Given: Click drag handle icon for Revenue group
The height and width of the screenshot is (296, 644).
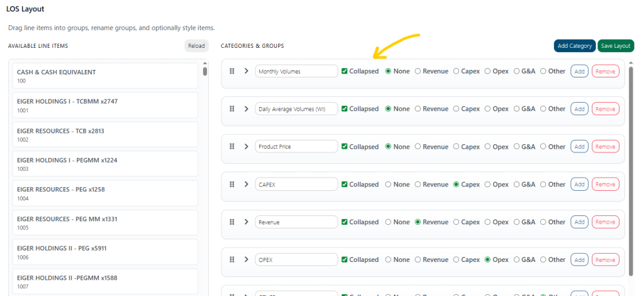Looking at the screenshot, I should click(x=232, y=222).
